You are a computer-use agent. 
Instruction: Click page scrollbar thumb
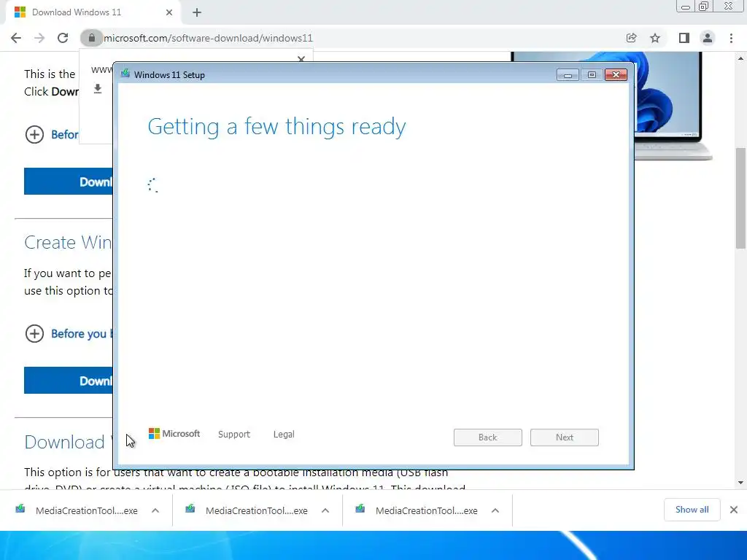coord(740,198)
